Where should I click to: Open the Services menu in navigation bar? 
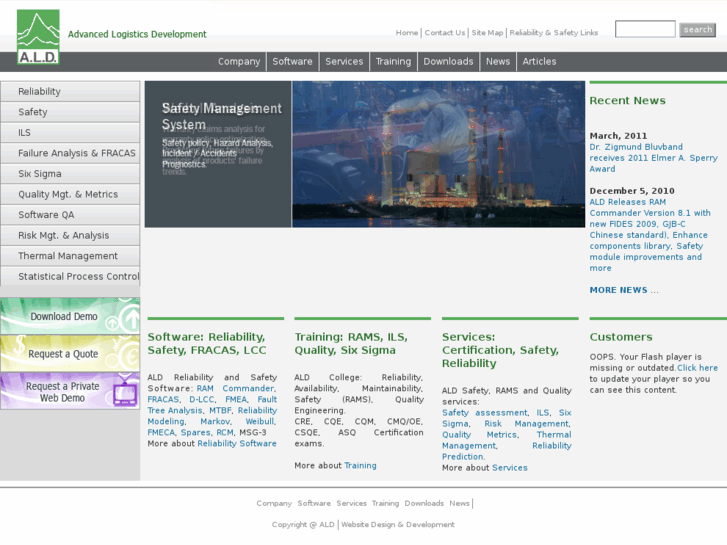(344, 62)
